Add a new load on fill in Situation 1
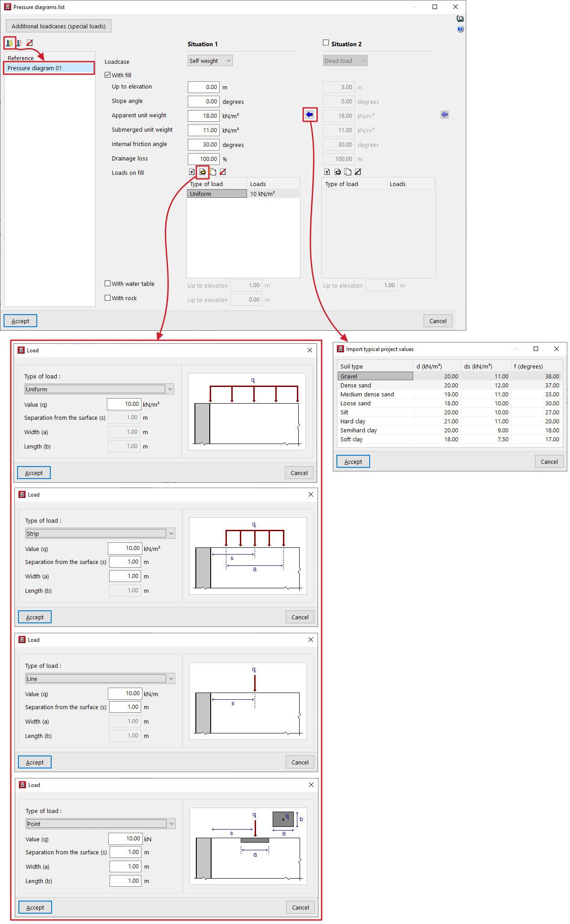The height and width of the screenshot is (924, 570). pos(192,172)
